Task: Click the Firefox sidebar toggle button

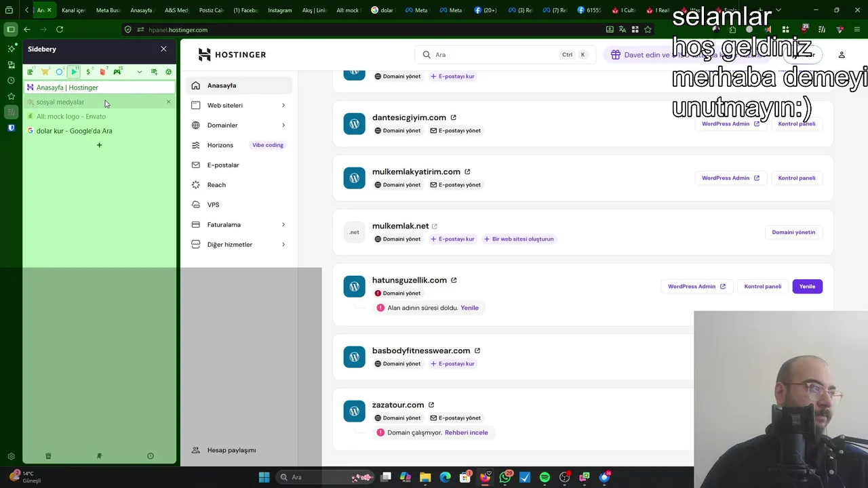Action: point(11,29)
